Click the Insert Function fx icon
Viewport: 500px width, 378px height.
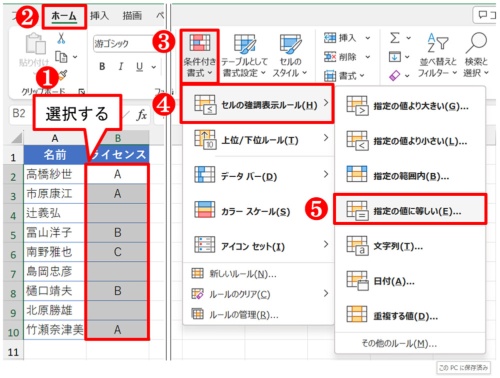(x=141, y=115)
